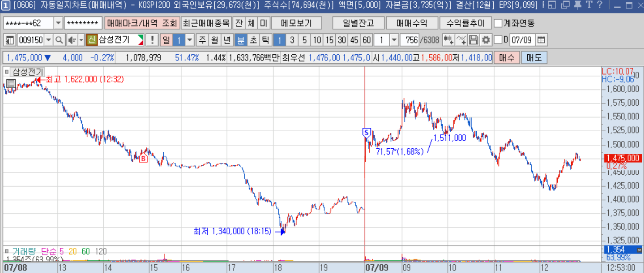
Task: Click the 체 button
Action: [x=251, y=23]
